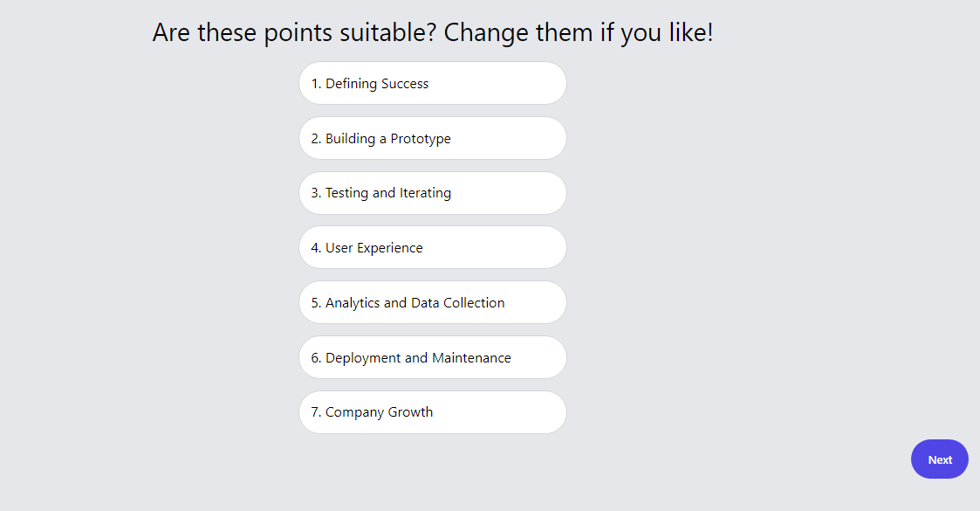This screenshot has width=980, height=511.
Task: Click the word 'Growth' in point 7
Action: (x=410, y=412)
